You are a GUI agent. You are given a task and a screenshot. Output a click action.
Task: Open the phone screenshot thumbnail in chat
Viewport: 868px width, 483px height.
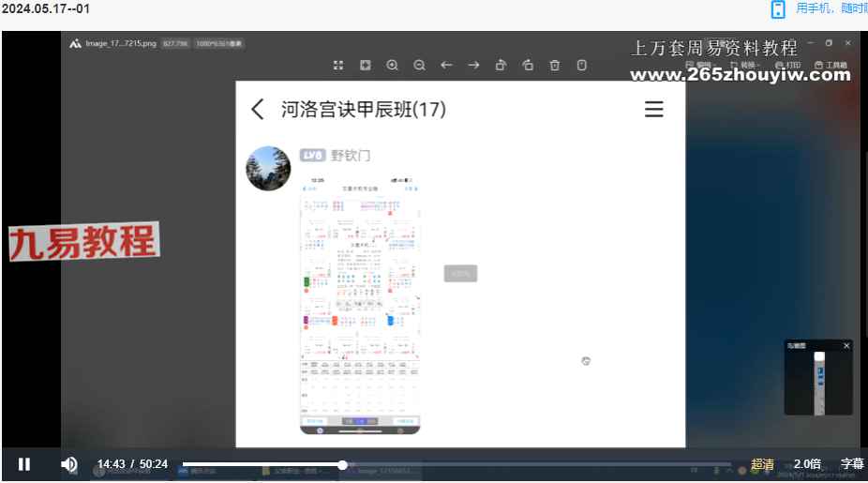point(360,305)
